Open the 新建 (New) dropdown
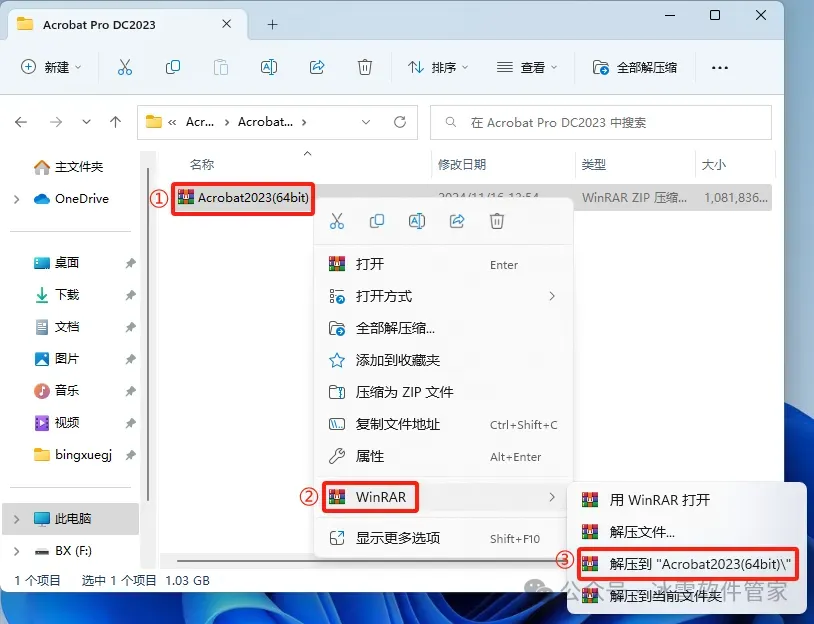Screen dimensions: 814x624 pos(51,67)
